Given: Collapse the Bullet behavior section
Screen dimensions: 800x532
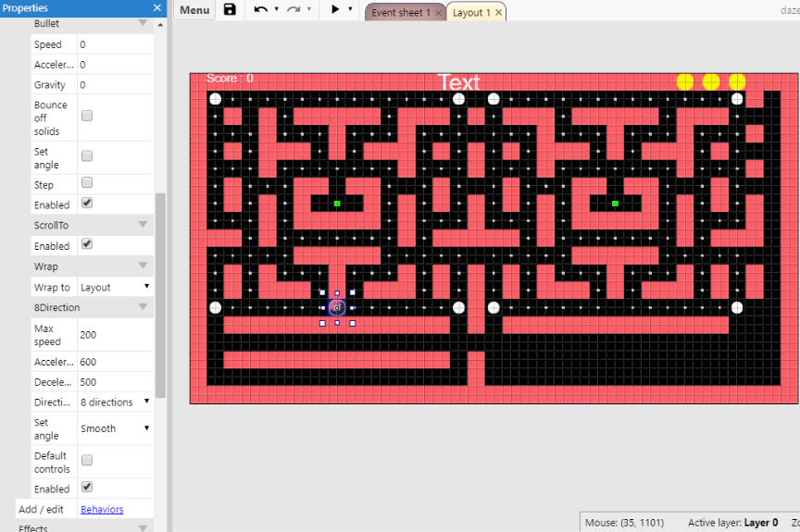Looking at the screenshot, I should [x=143, y=23].
